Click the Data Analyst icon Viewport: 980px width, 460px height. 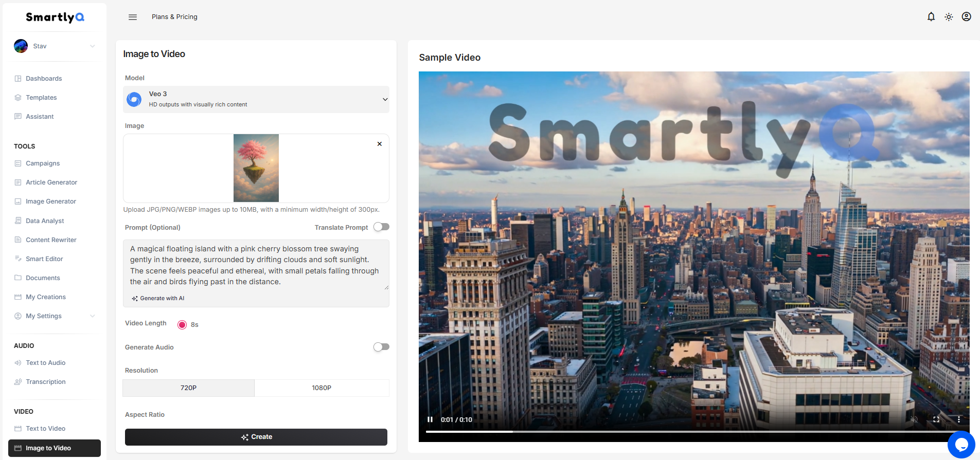(x=18, y=221)
